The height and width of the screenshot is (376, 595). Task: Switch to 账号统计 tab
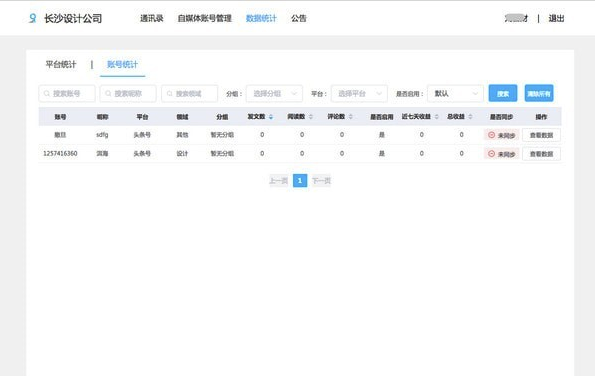[x=122, y=65]
